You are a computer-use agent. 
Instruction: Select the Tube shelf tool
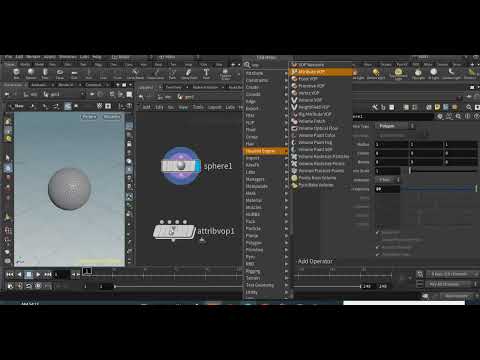pyautogui.click(x=45, y=73)
